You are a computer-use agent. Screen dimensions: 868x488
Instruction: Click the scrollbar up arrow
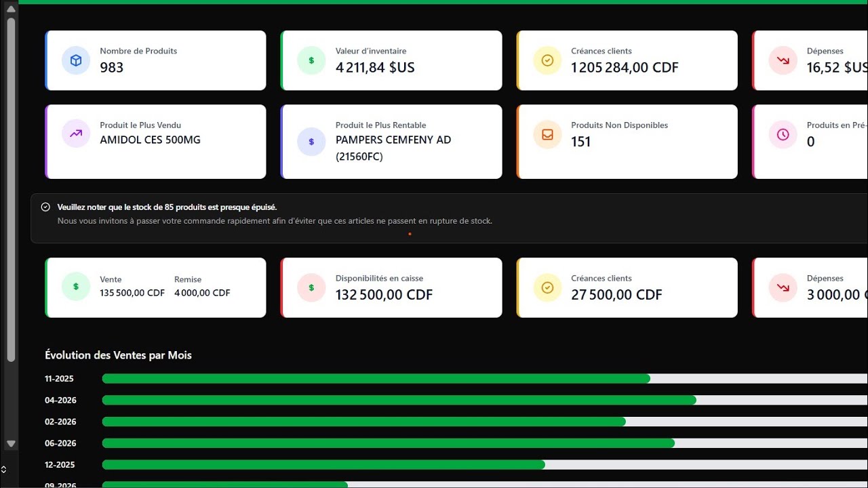(11, 9)
